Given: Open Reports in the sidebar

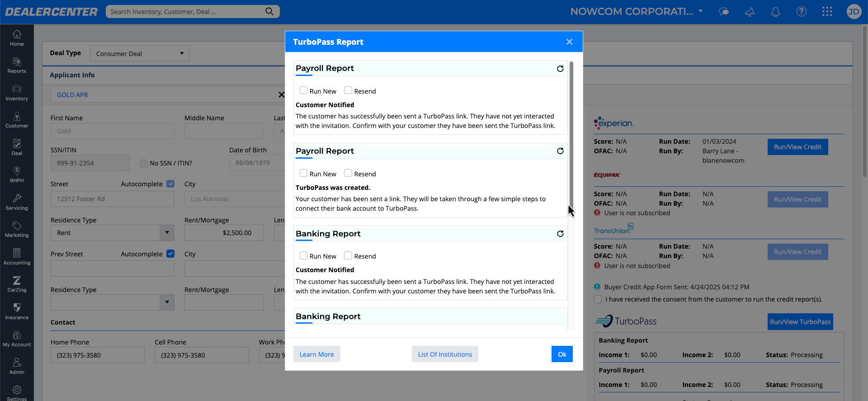Looking at the screenshot, I should 17,66.
